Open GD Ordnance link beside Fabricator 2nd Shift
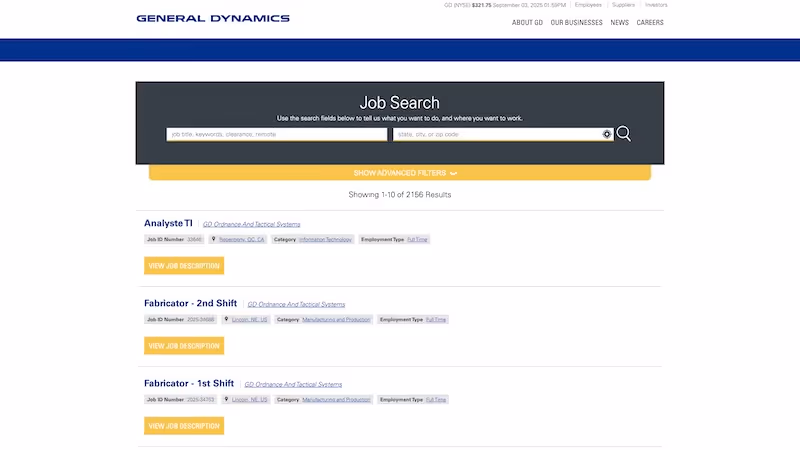The width and height of the screenshot is (800, 450). [x=296, y=304]
